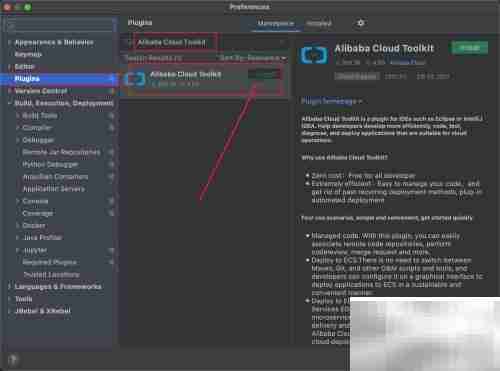Click the project-level icon beside Console
The image size is (500, 371).
tap(111, 201)
